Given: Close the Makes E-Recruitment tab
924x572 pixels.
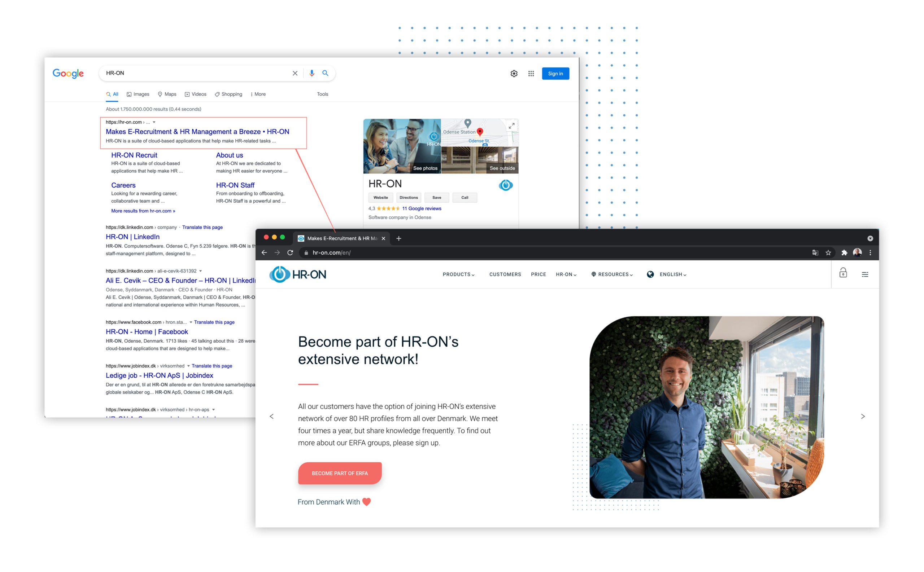Looking at the screenshot, I should tap(383, 238).
